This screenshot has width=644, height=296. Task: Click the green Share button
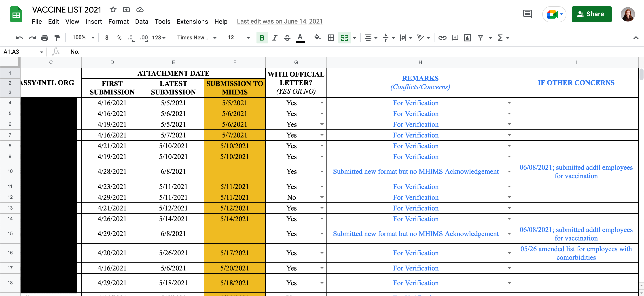pos(591,14)
